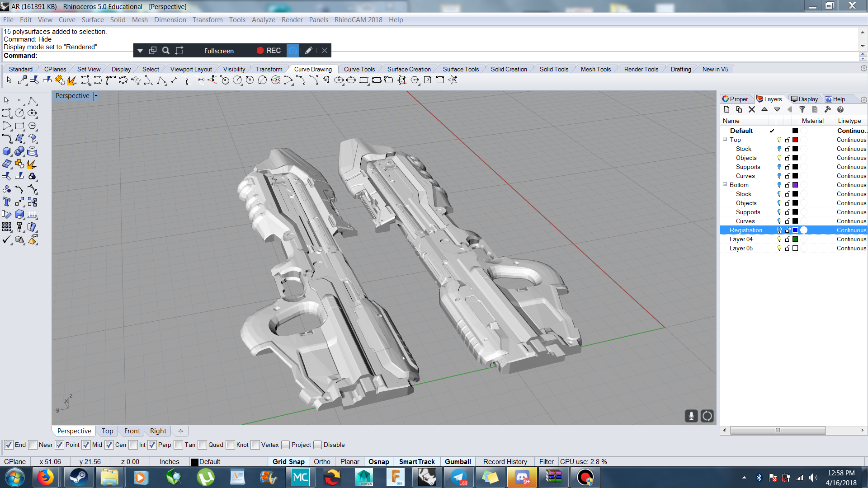
Task: Enable the Quad osnap checkbox
Action: coord(203,445)
